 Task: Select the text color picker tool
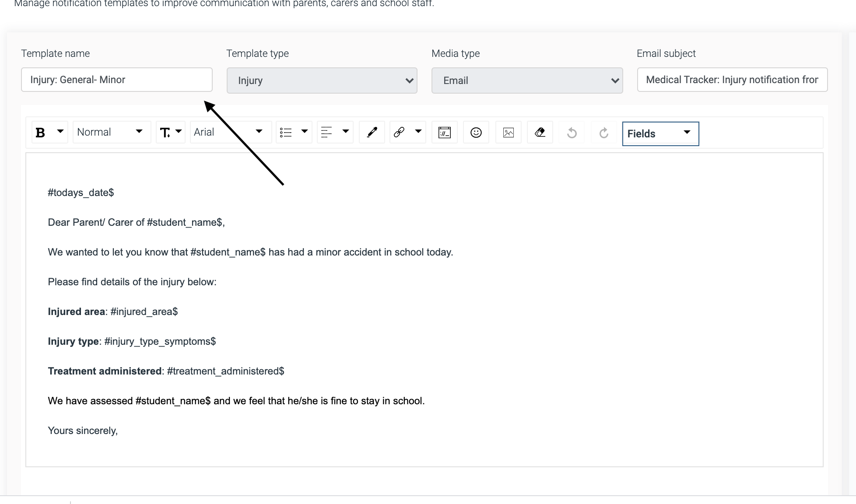pyautogui.click(x=371, y=132)
